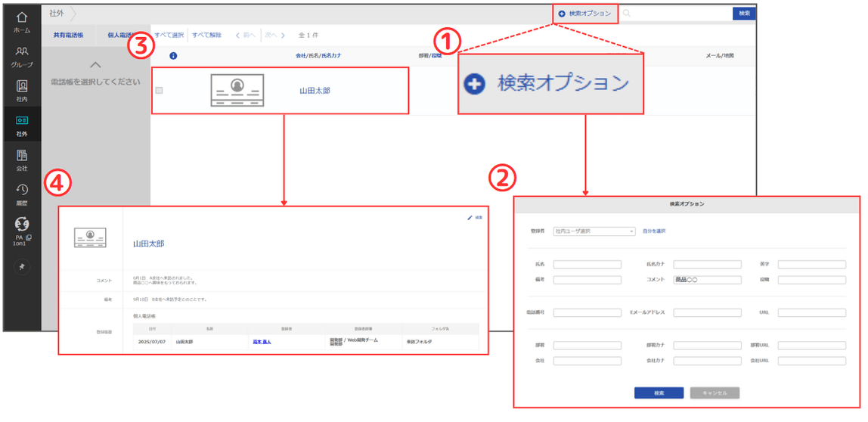868x422 pixels.
Task: Go to next page with 次へ
Action: coord(275,35)
